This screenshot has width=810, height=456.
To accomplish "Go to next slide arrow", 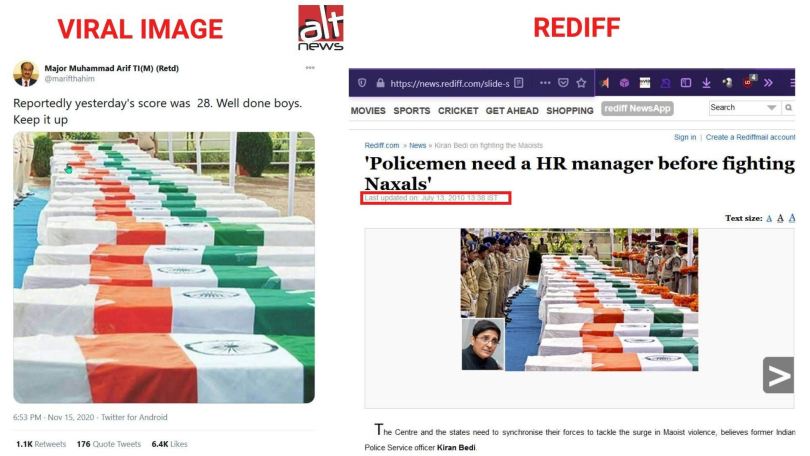I will (778, 375).
